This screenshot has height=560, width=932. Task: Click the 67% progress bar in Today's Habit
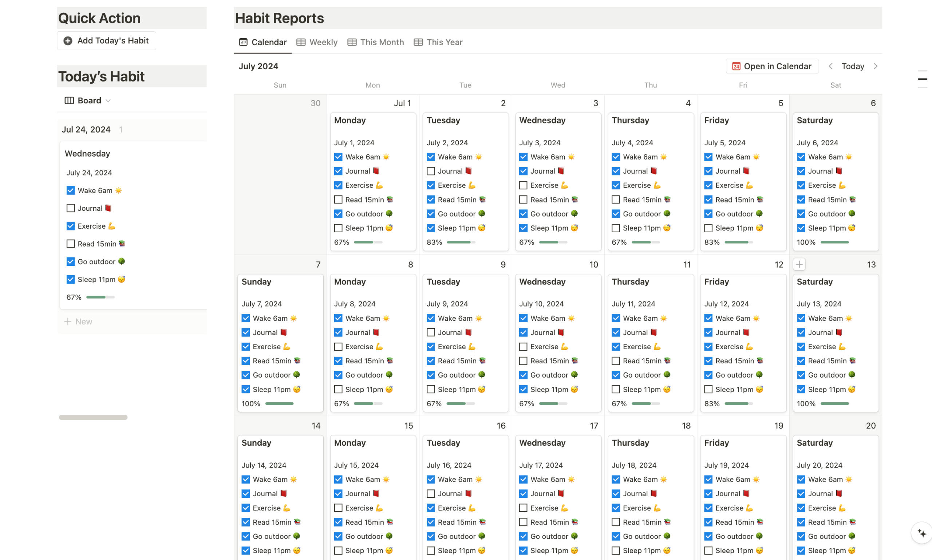coord(100,297)
